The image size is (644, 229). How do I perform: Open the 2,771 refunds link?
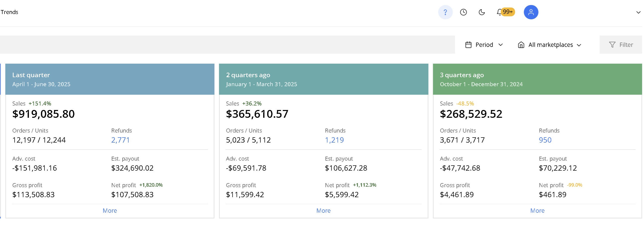click(120, 140)
